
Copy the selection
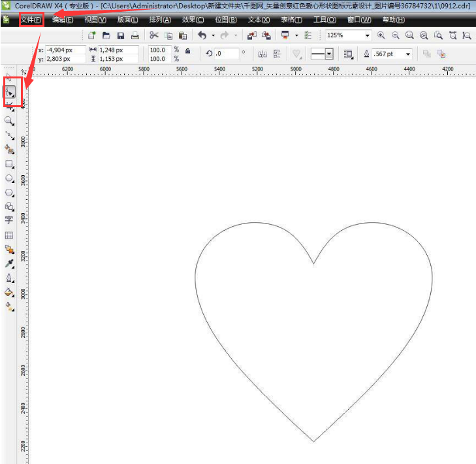point(168,35)
